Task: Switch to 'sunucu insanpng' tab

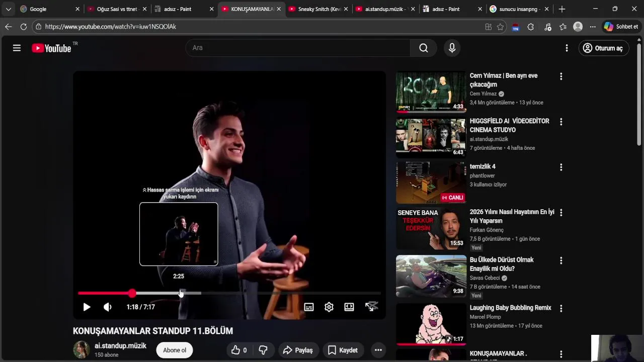Action: tap(520, 9)
